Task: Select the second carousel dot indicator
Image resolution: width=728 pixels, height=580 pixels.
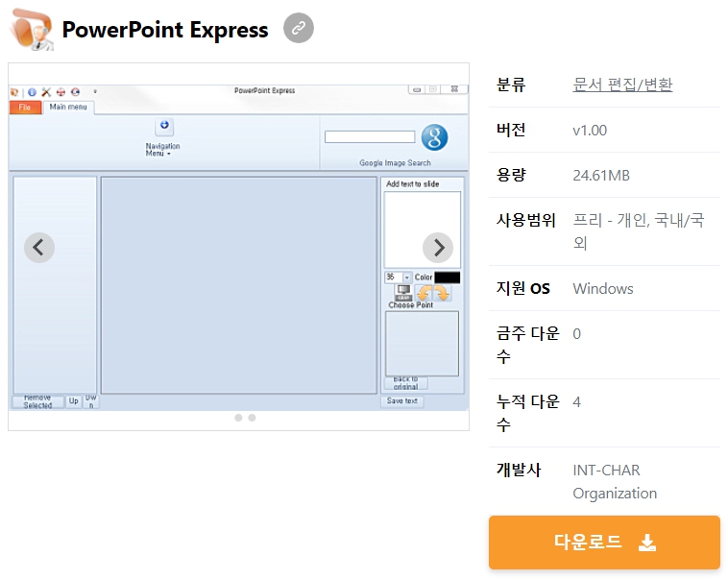Action: [x=252, y=418]
